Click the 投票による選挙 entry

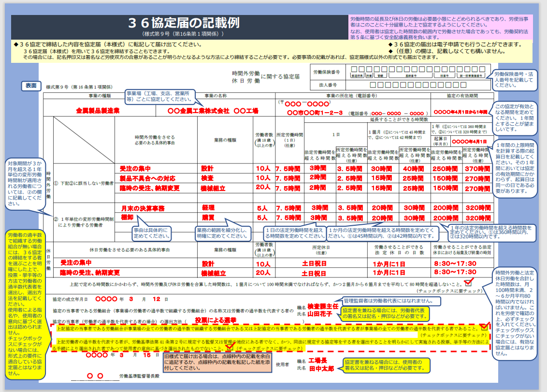[x=216, y=320]
